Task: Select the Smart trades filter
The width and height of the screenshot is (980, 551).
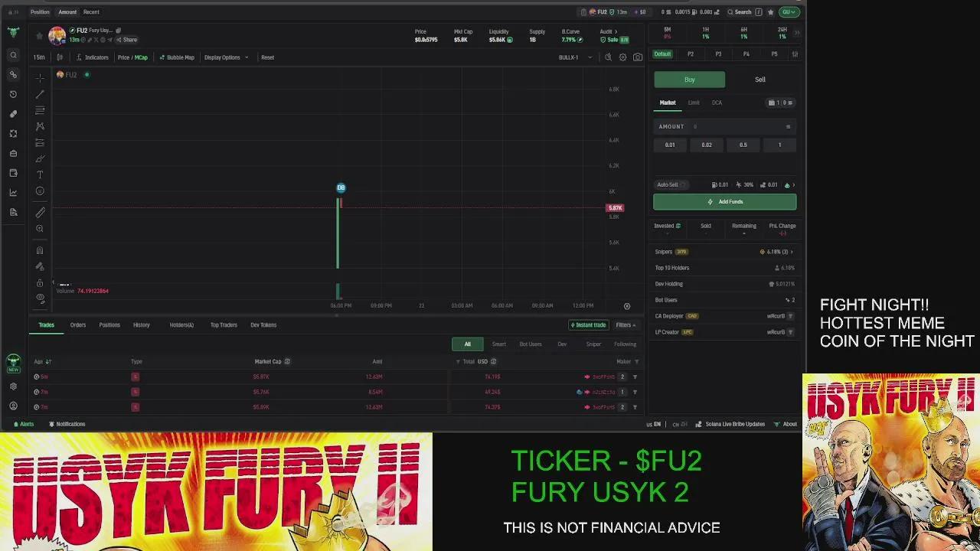Action: click(499, 344)
